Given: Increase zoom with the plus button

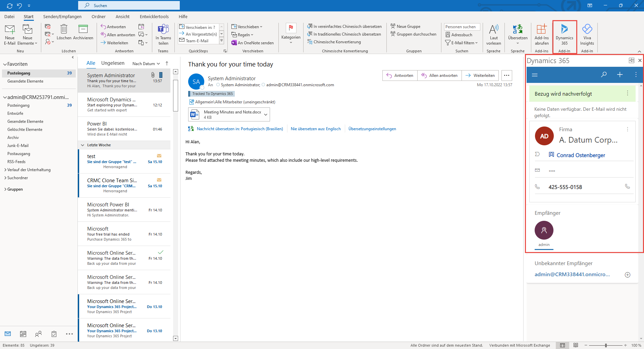Looking at the screenshot, I should [x=625, y=345].
